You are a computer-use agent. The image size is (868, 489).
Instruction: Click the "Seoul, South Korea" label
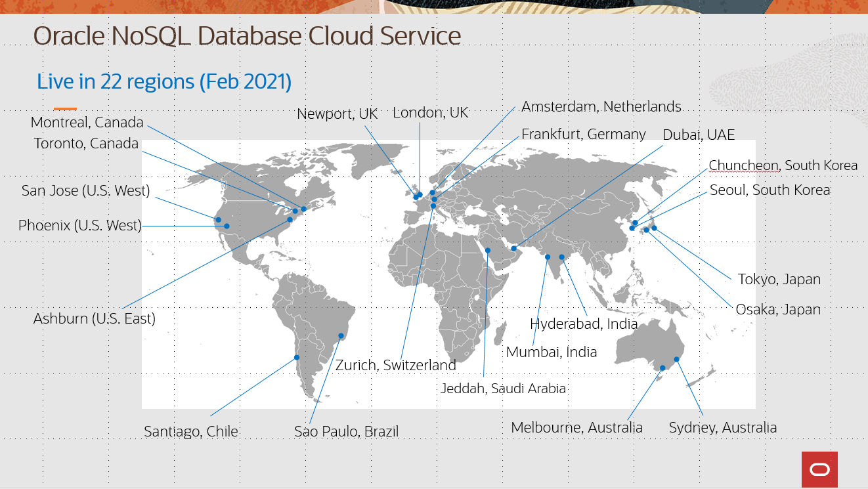click(x=770, y=190)
